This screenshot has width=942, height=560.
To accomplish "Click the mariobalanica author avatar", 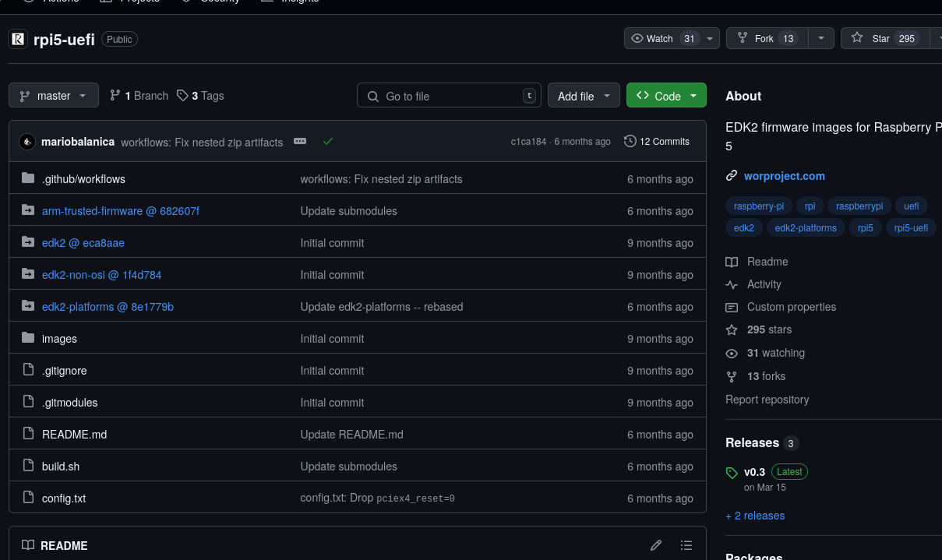I will pos(27,142).
